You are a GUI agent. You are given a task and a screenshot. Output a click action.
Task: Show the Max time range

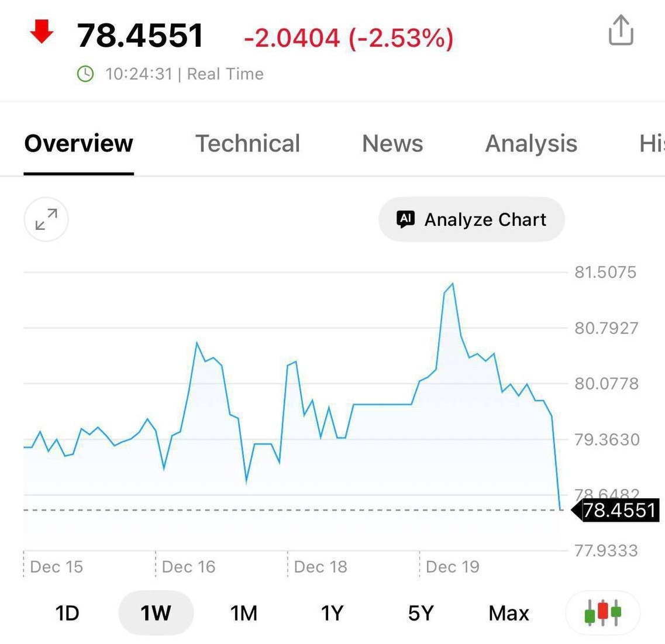click(x=509, y=613)
